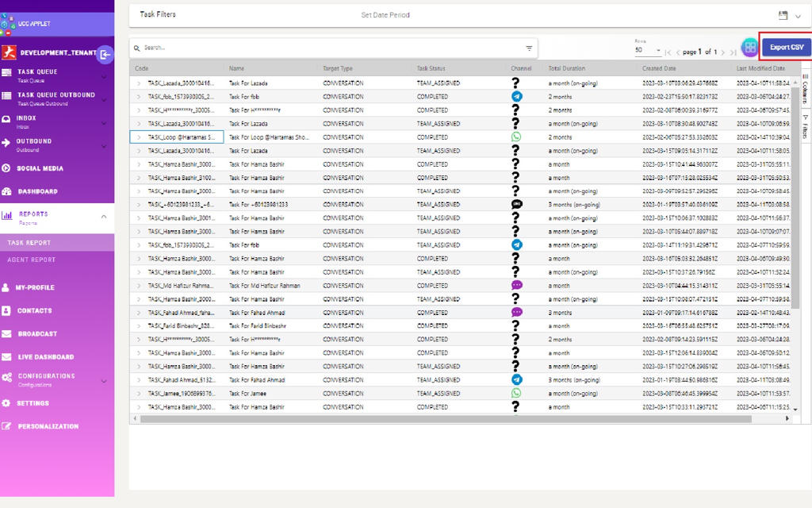
Task: Go to next page arrow in pagination
Action: tap(722, 52)
